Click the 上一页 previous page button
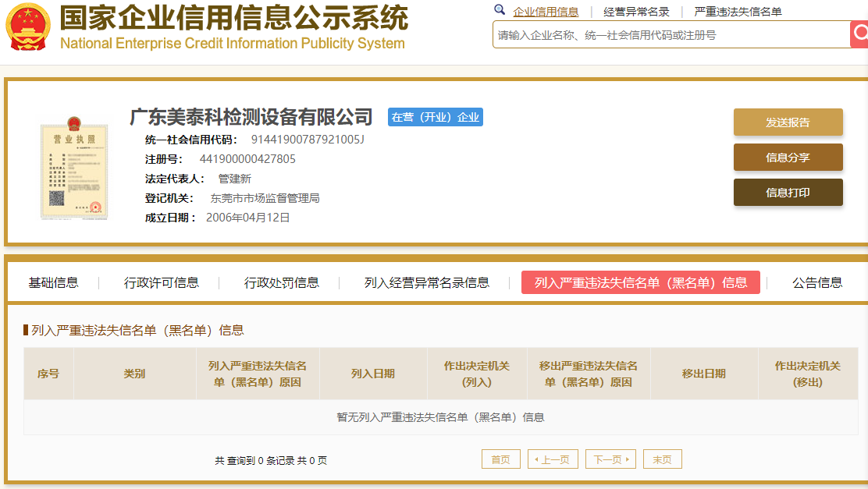 tap(553, 459)
